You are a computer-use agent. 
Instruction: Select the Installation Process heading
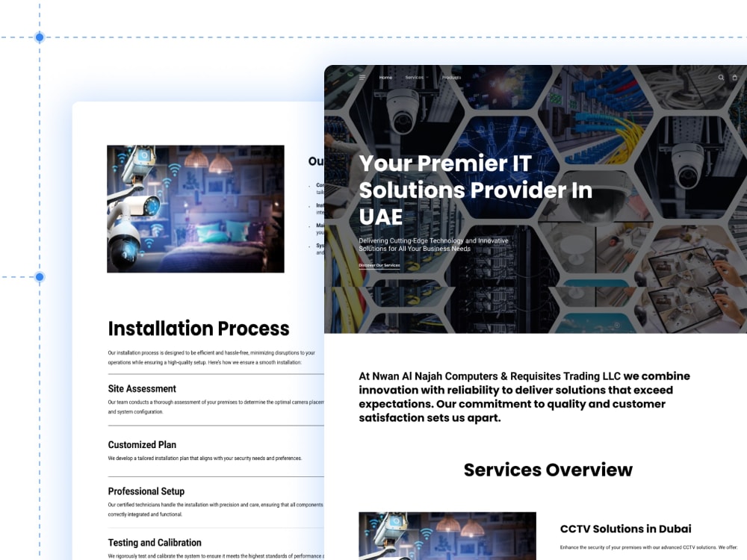pyautogui.click(x=199, y=329)
